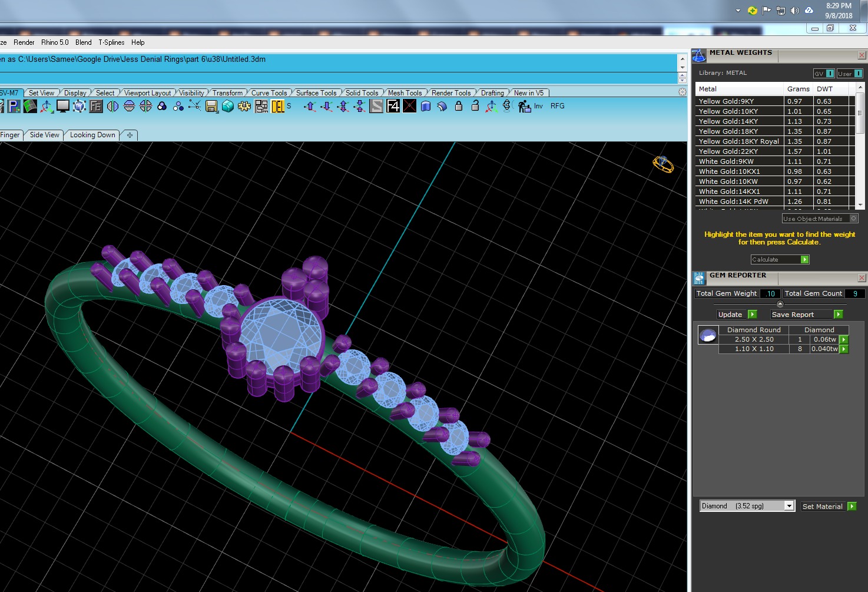Click the metal list scroll down arrow
868x592 pixels.
(x=860, y=204)
